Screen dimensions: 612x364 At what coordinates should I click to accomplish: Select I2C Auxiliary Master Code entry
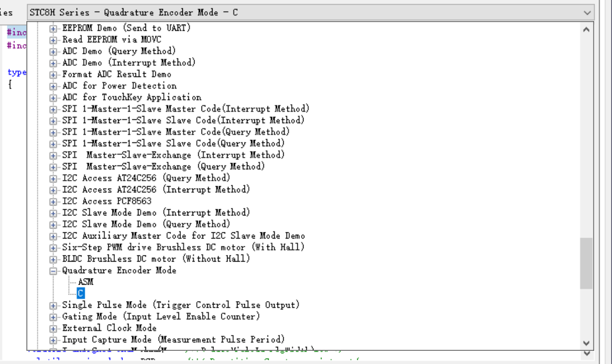coord(184,236)
